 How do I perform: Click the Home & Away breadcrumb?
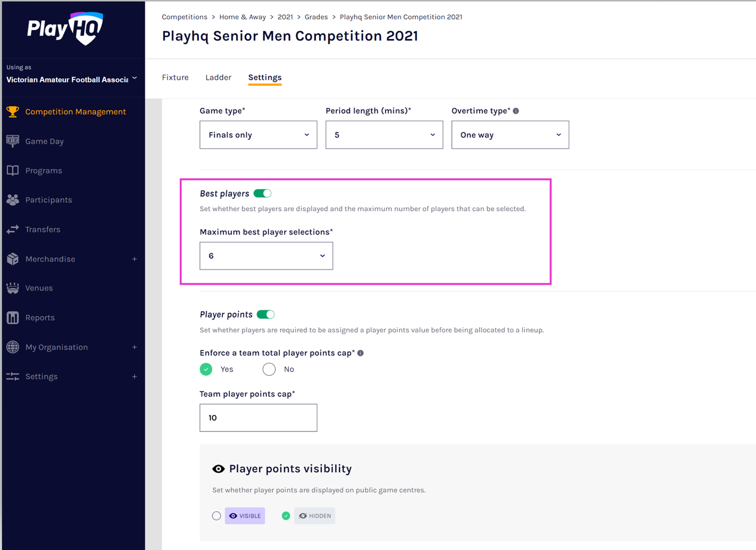click(x=243, y=17)
